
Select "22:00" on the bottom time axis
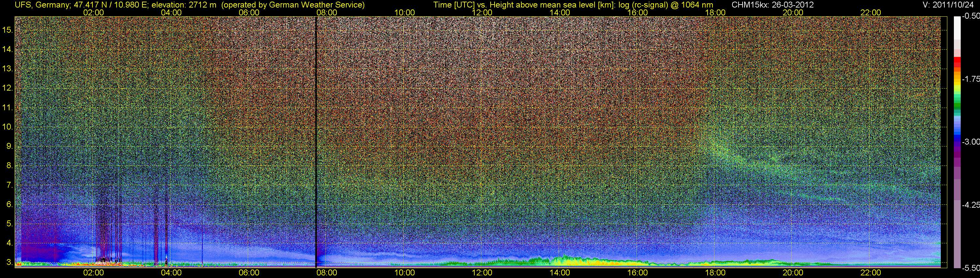[x=871, y=273]
